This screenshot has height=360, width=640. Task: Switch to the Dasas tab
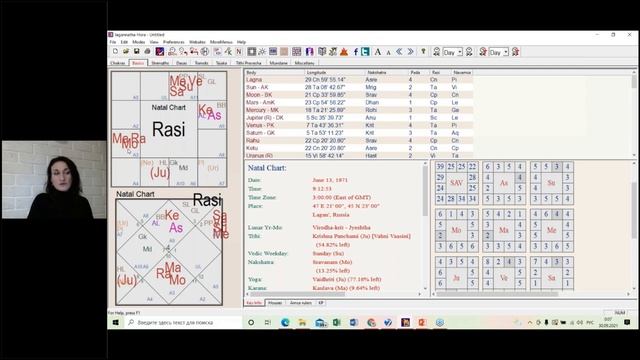[182, 63]
